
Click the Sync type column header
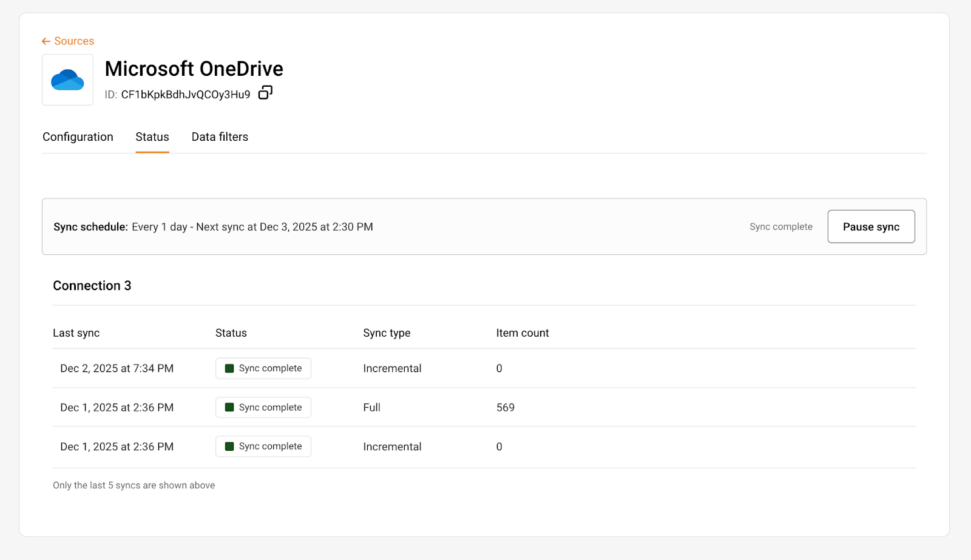coord(387,333)
